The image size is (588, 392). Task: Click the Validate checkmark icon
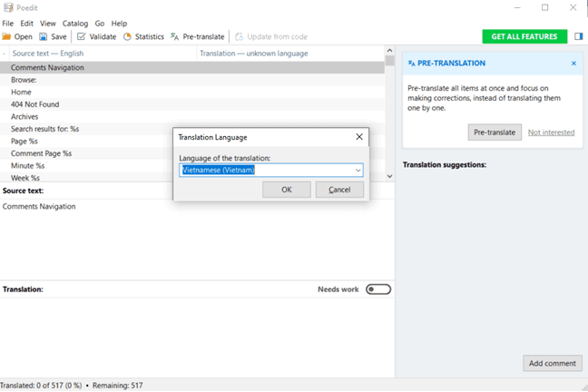pos(81,37)
